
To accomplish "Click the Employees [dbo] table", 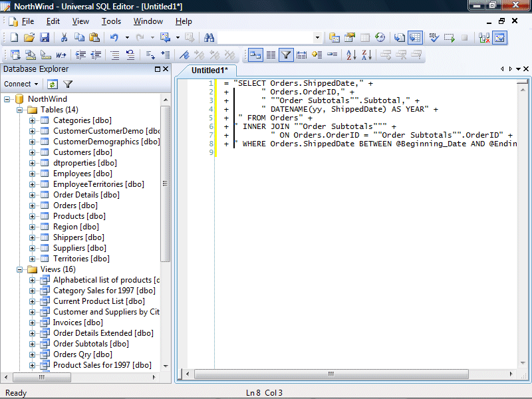I will 82,174.
